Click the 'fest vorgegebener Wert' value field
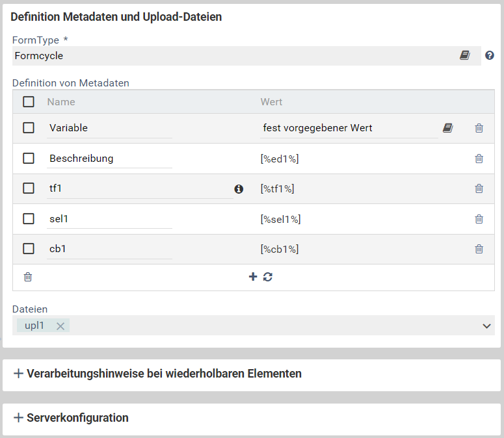 (348, 128)
